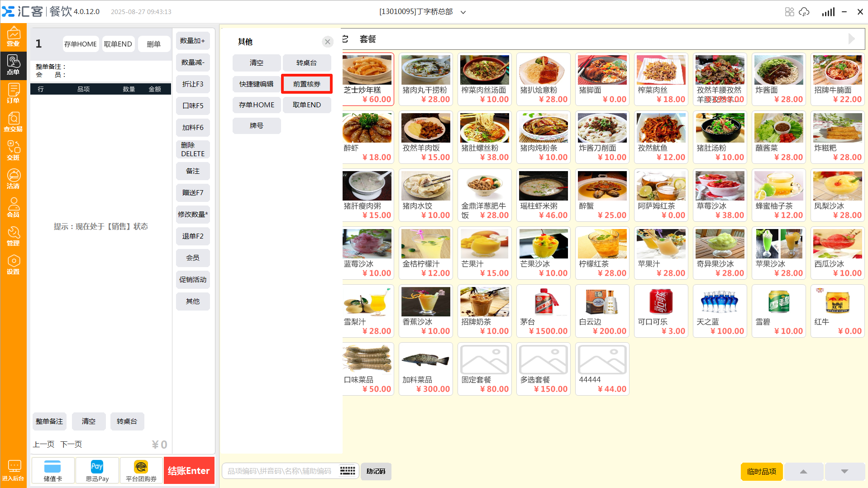Add 加料菜品 fish item to order
The width and height of the screenshot is (868, 488).
click(x=426, y=369)
